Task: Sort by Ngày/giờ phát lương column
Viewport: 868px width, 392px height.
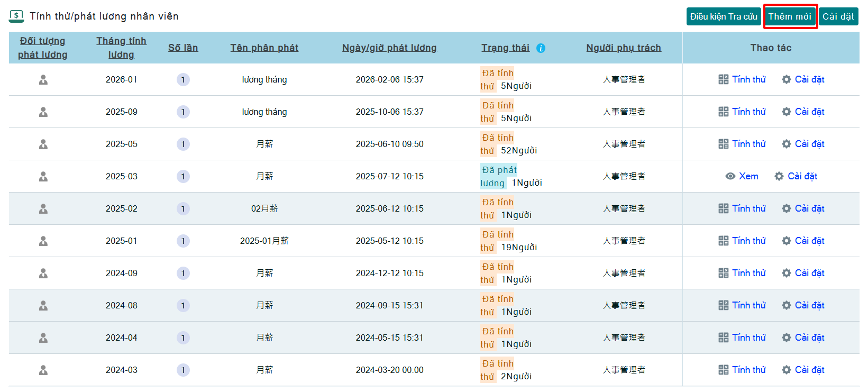Action: tap(389, 48)
